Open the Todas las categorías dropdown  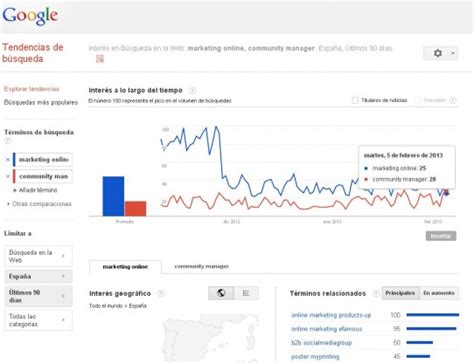[38, 320]
